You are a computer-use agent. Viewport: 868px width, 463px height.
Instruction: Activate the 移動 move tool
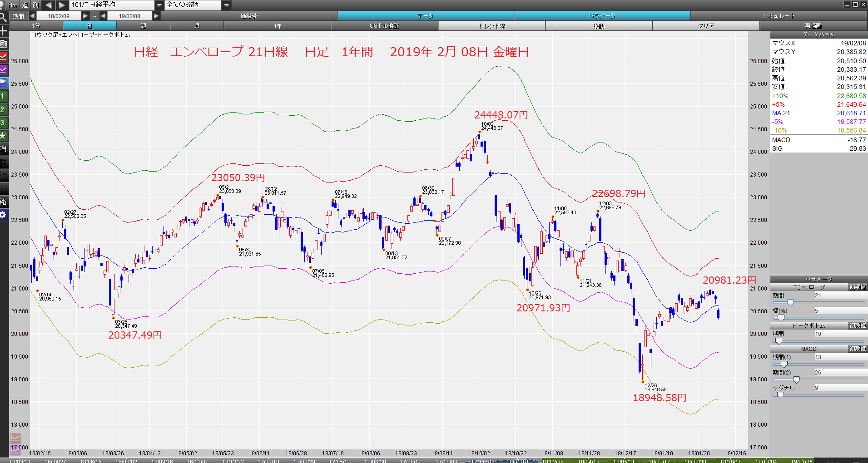[x=599, y=26]
